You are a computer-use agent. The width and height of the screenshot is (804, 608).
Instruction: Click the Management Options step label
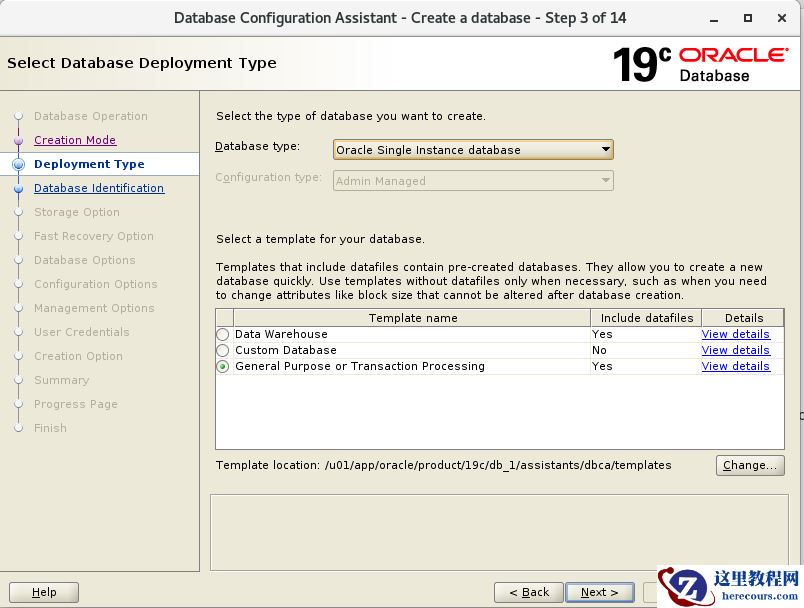pos(94,308)
